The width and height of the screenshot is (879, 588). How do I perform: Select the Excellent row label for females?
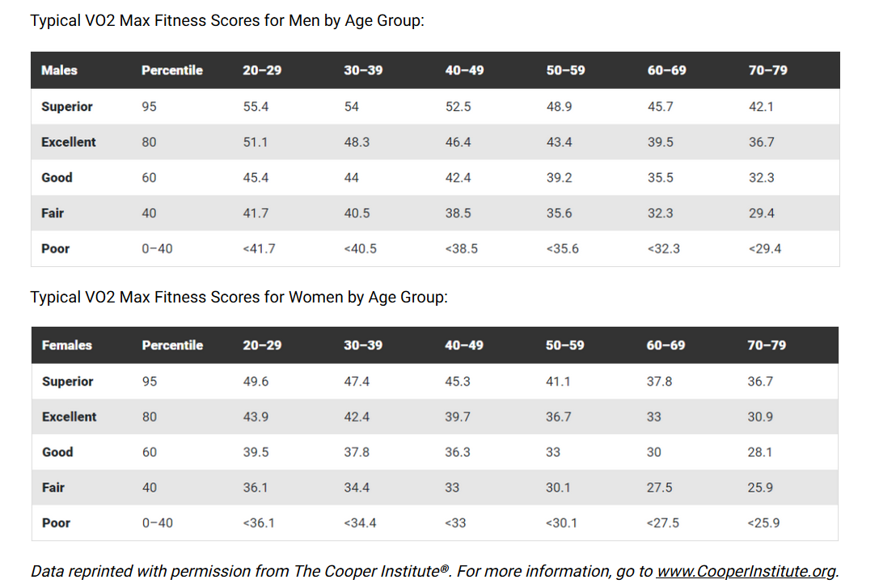pos(70,417)
